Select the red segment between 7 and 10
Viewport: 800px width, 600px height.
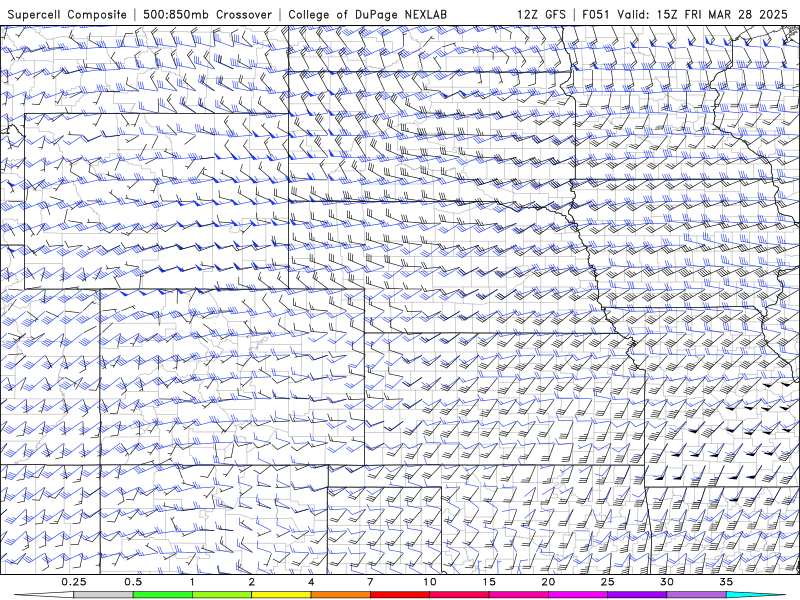point(399,595)
